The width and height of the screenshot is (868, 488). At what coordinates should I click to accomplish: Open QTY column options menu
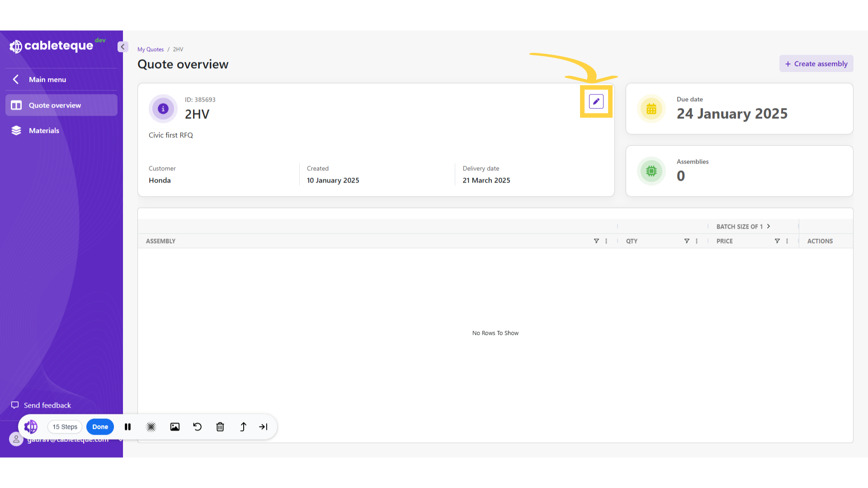[x=697, y=241]
